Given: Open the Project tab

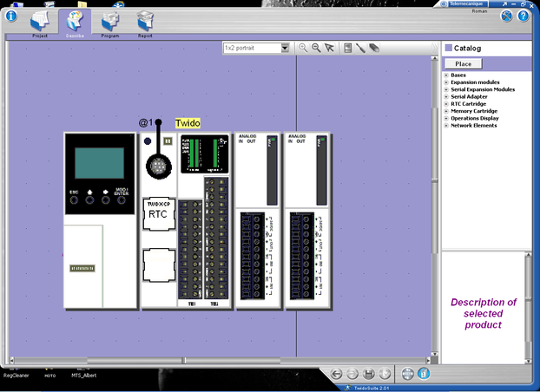Looking at the screenshot, I should point(40,24).
